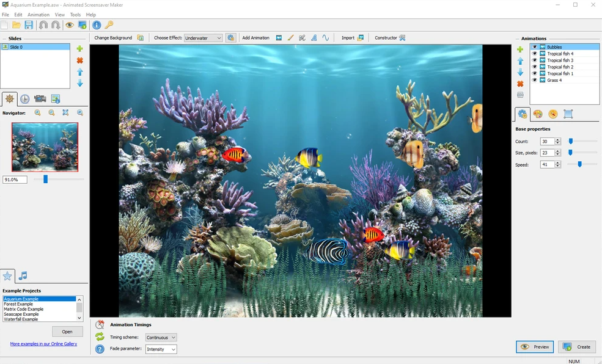Click the Import icon in the toolbar
The height and width of the screenshot is (364, 602).
tap(360, 38)
